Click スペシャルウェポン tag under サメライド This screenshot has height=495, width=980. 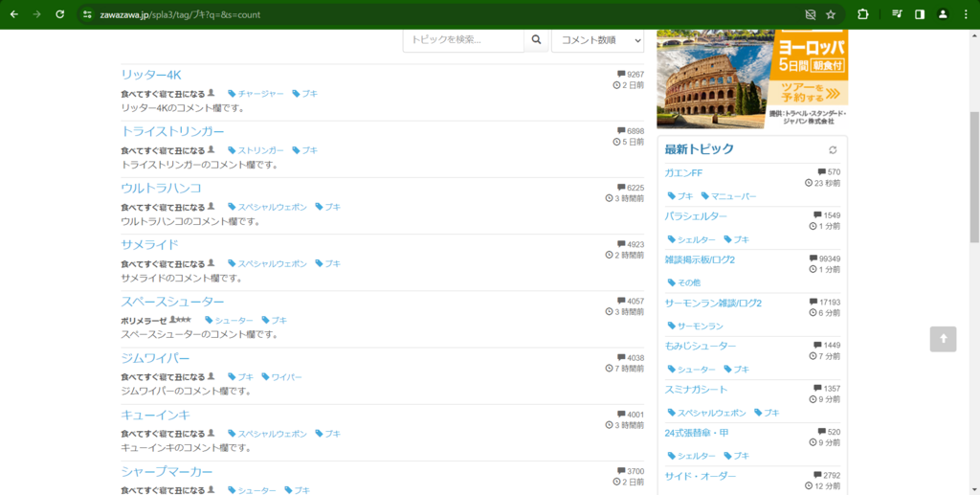click(x=268, y=263)
